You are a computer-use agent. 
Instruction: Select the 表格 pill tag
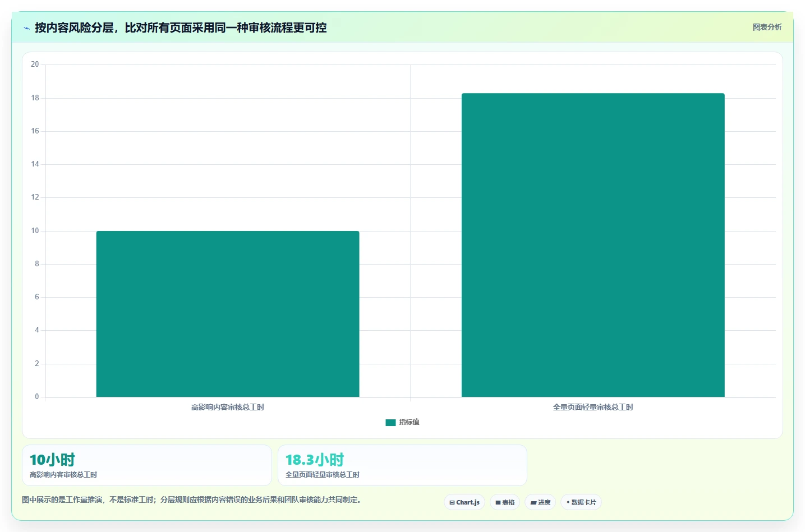(505, 502)
